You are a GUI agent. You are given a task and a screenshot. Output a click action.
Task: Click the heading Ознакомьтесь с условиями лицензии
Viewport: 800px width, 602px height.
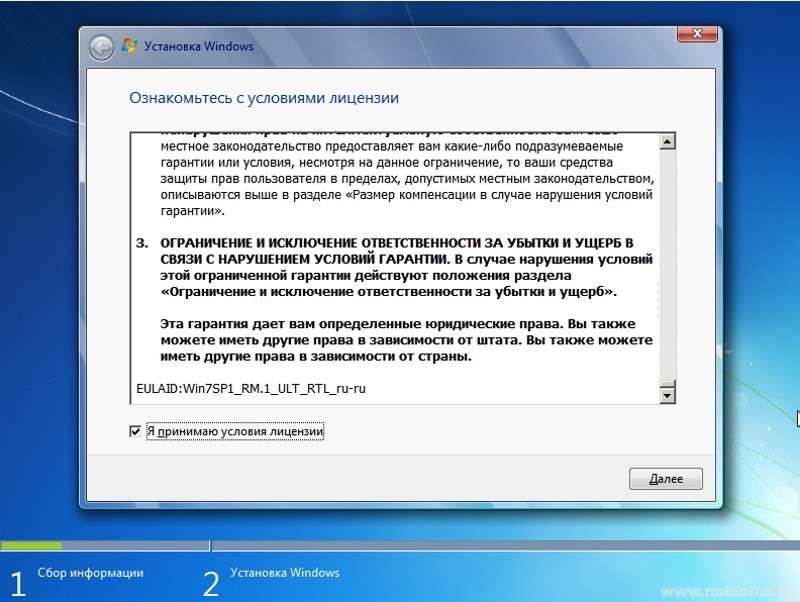point(264,98)
